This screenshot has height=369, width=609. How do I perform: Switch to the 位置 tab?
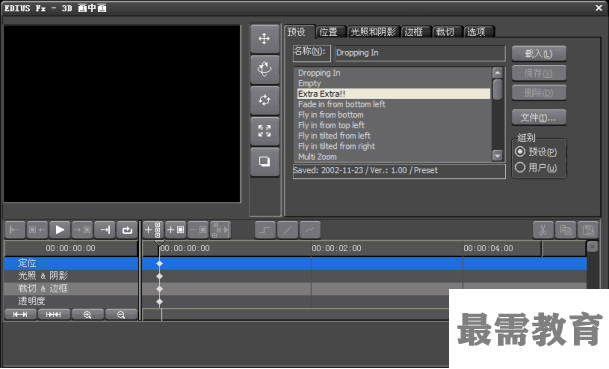330,32
